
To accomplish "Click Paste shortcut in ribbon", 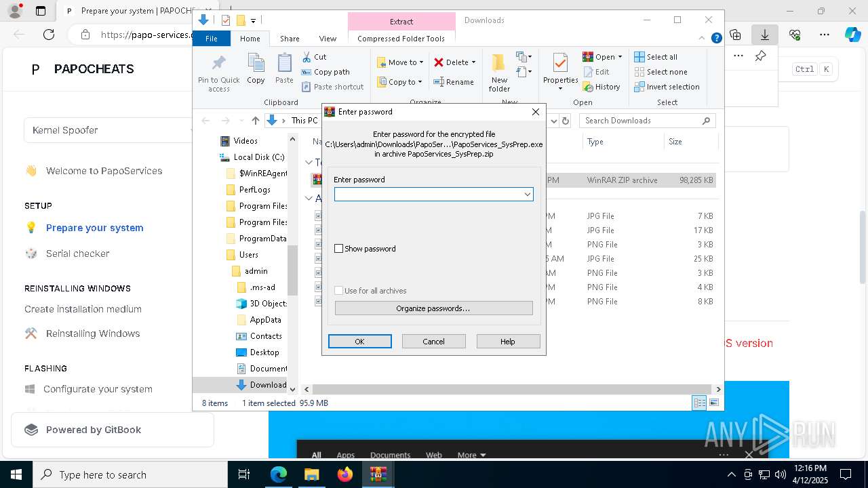I will click(332, 87).
